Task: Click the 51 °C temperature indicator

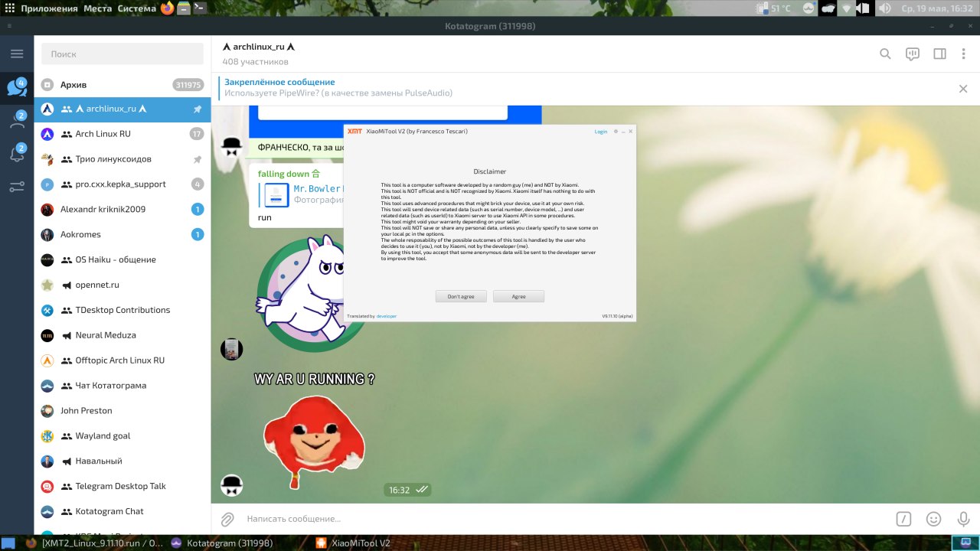Action: pos(773,8)
